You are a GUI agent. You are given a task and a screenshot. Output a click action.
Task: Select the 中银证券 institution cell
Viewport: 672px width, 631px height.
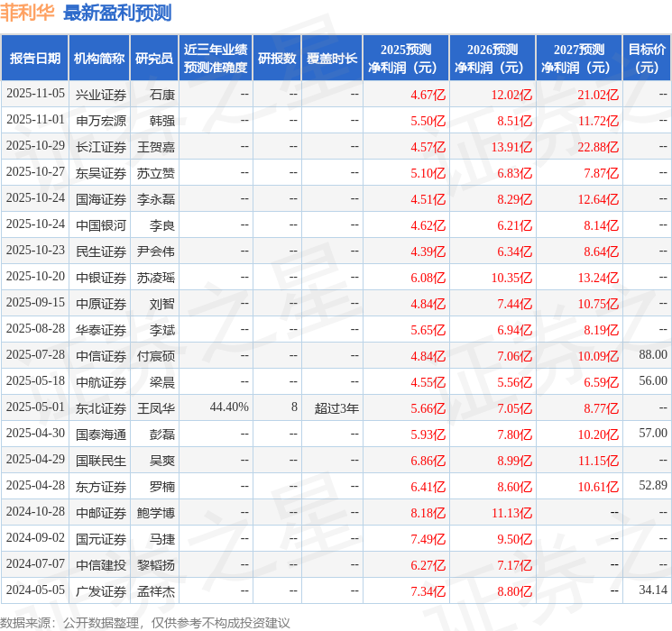(101, 277)
